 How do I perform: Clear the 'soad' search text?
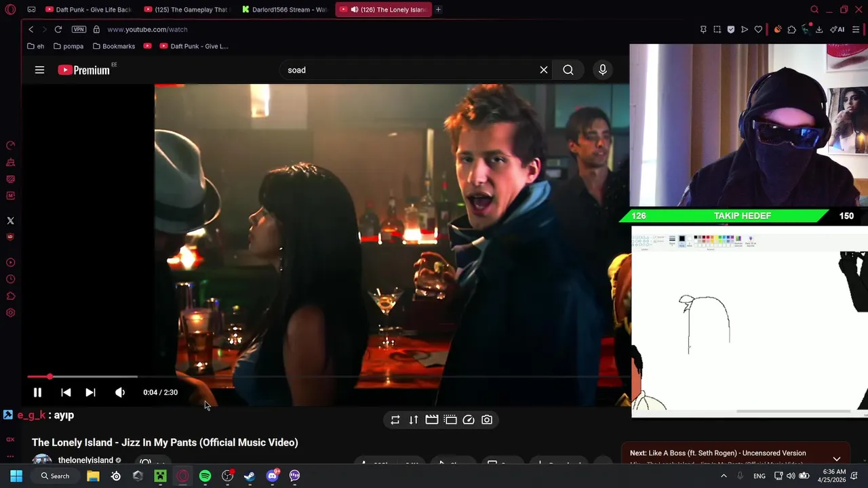(x=544, y=70)
